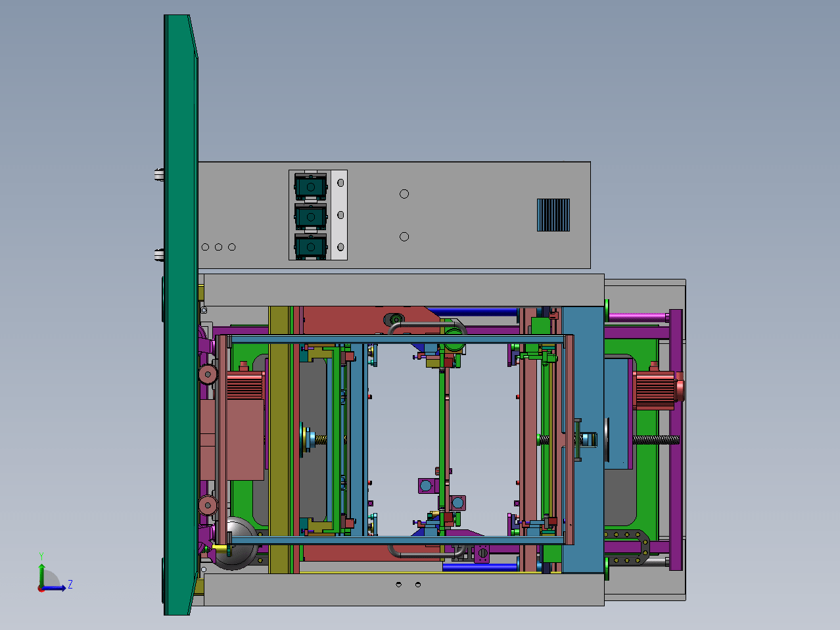
Task: Pick the magenta guide rod at upper right
Action: (638, 317)
